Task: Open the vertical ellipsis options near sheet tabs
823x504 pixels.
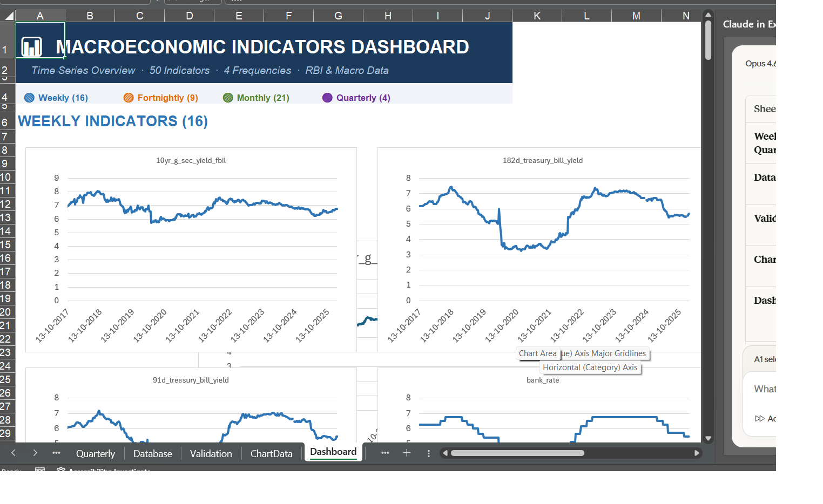Action: [x=428, y=454]
